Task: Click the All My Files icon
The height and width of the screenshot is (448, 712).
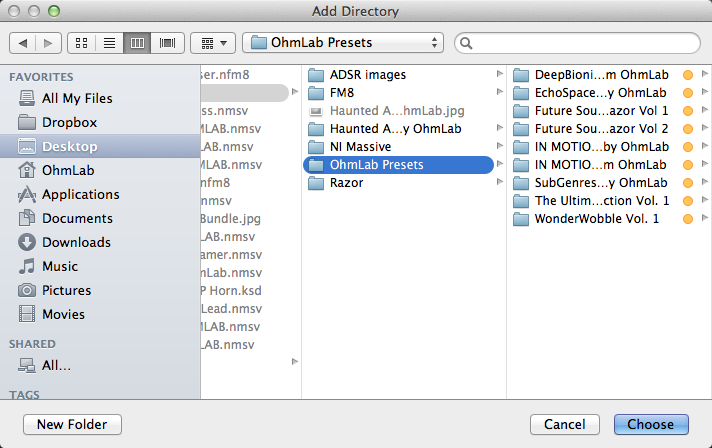Action: click(x=27, y=98)
